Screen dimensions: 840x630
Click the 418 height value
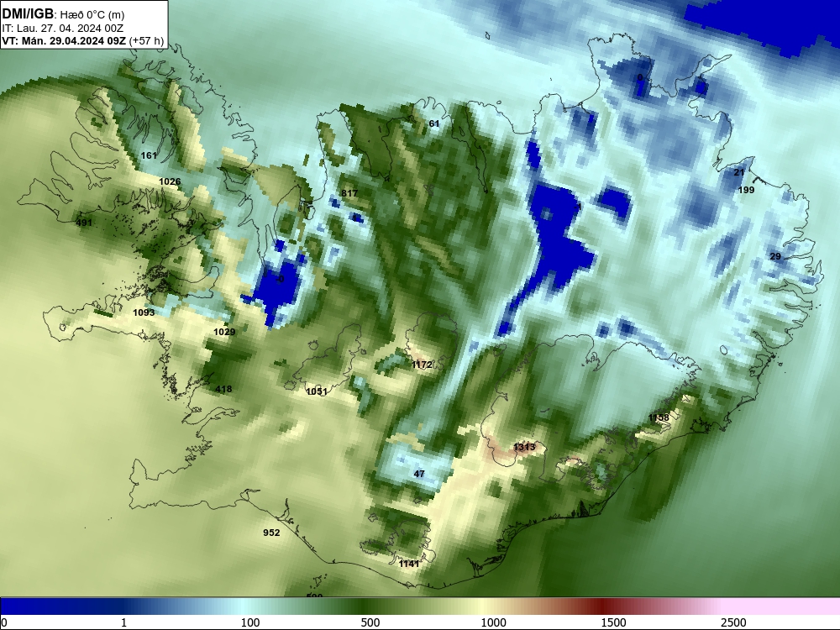click(x=223, y=389)
